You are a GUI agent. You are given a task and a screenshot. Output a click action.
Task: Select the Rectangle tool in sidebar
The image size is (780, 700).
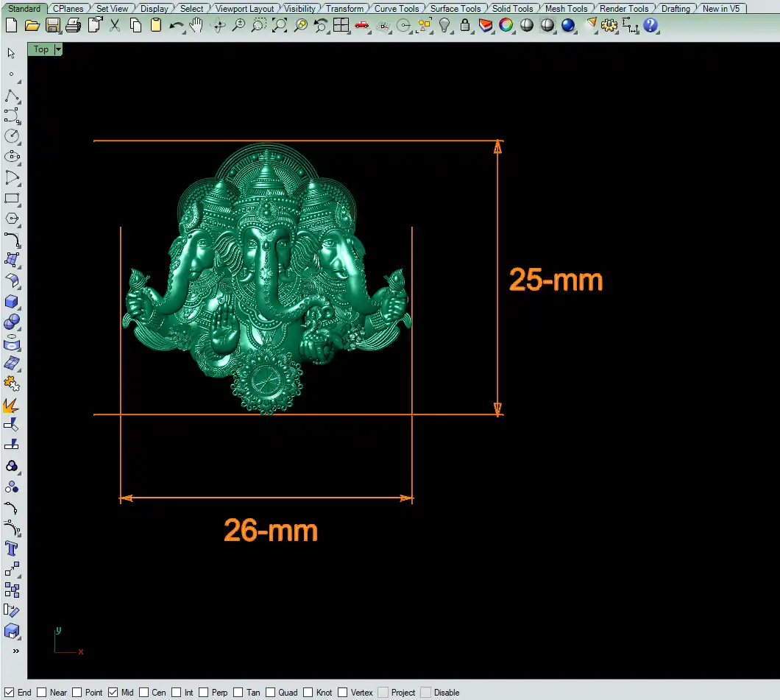pos(12,198)
